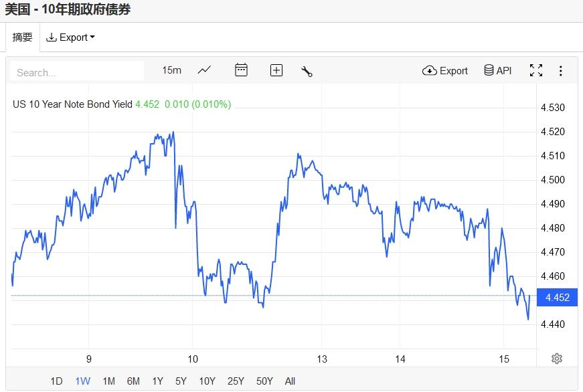Click the cloud Export button in chart
The image size is (583, 392).
point(445,70)
